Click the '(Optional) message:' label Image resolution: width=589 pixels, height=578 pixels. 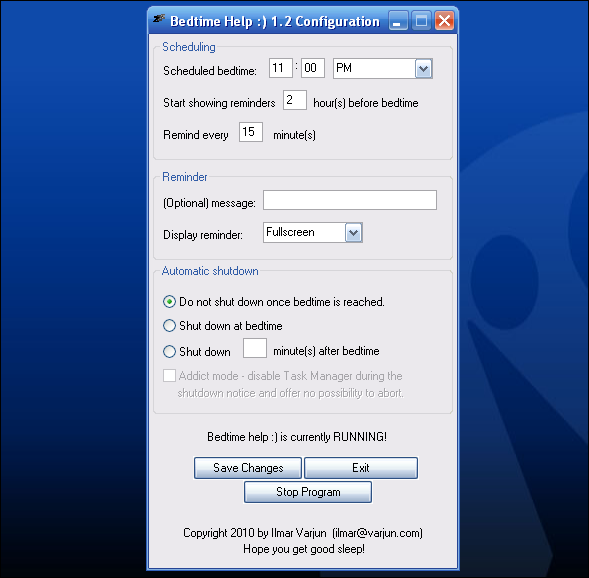click(x=209, y=203)
